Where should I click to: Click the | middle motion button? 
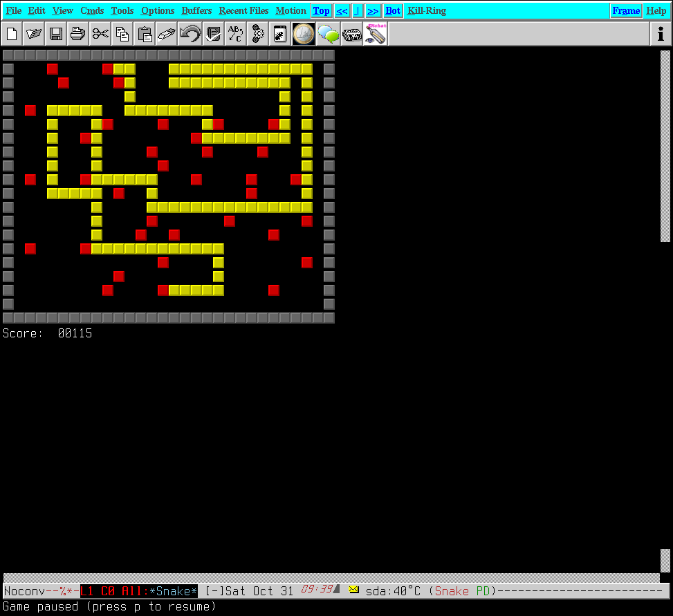358,11
